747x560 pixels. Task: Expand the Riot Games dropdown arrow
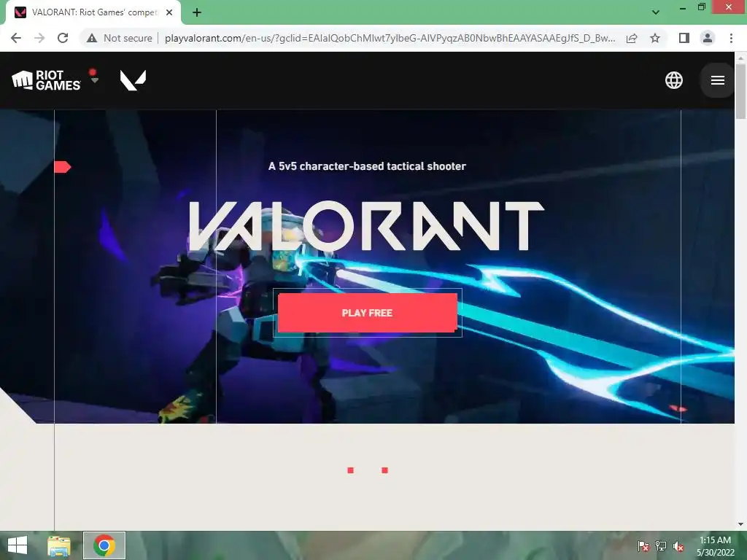[x=94, y=80]
